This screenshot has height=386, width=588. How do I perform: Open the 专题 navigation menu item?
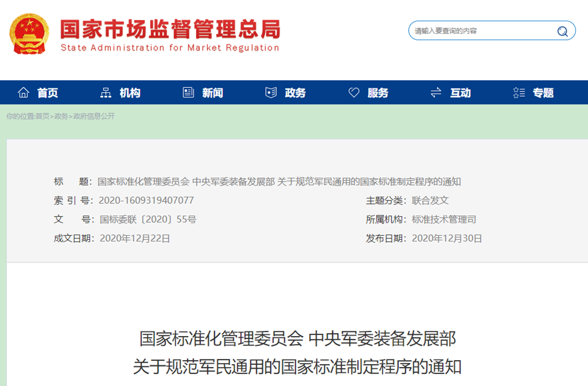click(x=543, y=92)
